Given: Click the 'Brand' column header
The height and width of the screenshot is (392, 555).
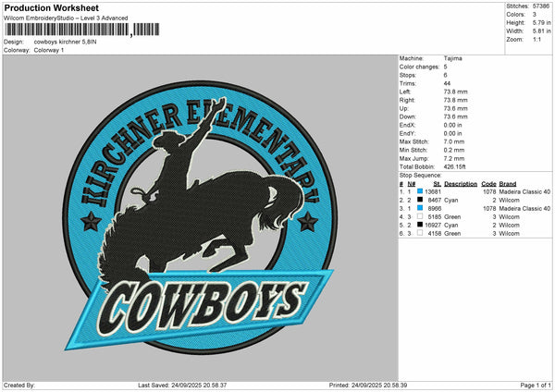Looking at the screenshot, I should (508, 184).
